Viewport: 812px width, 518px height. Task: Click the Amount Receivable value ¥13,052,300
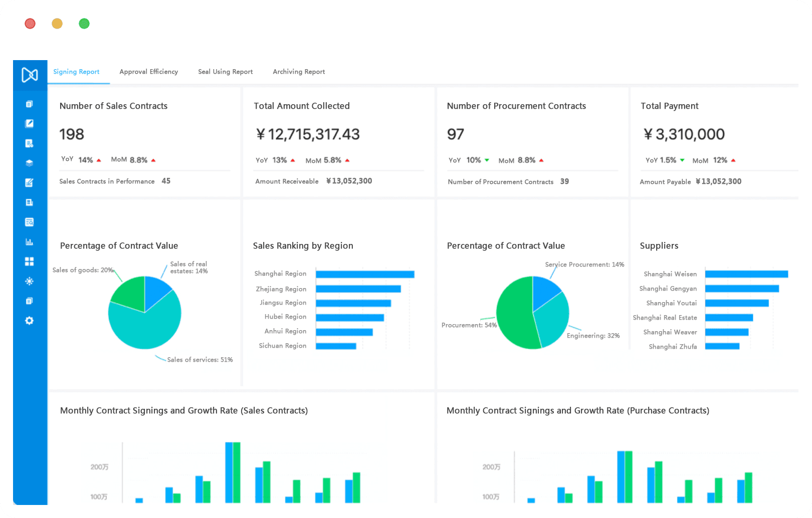pyautogui.click(x=349, y=181)
